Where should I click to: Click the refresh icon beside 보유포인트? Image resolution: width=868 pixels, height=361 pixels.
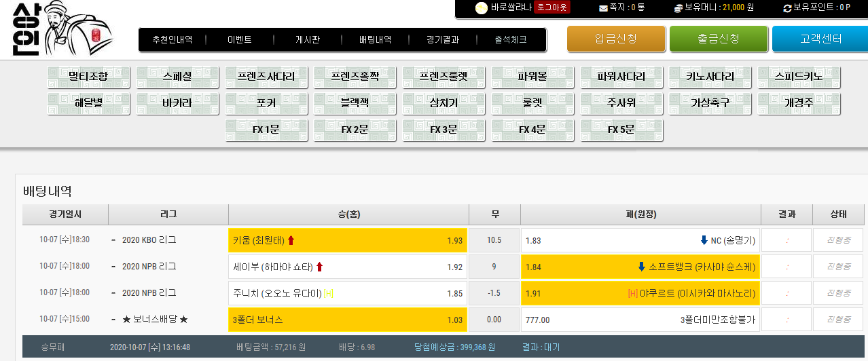coord(787,8)
